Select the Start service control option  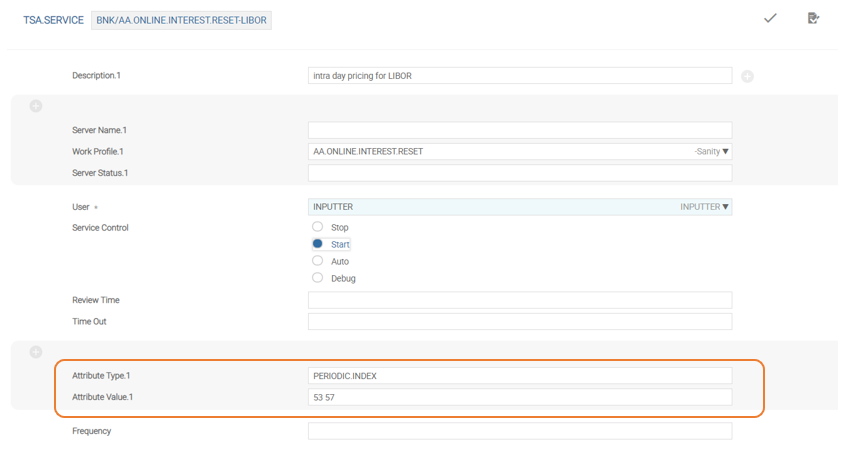318,244
